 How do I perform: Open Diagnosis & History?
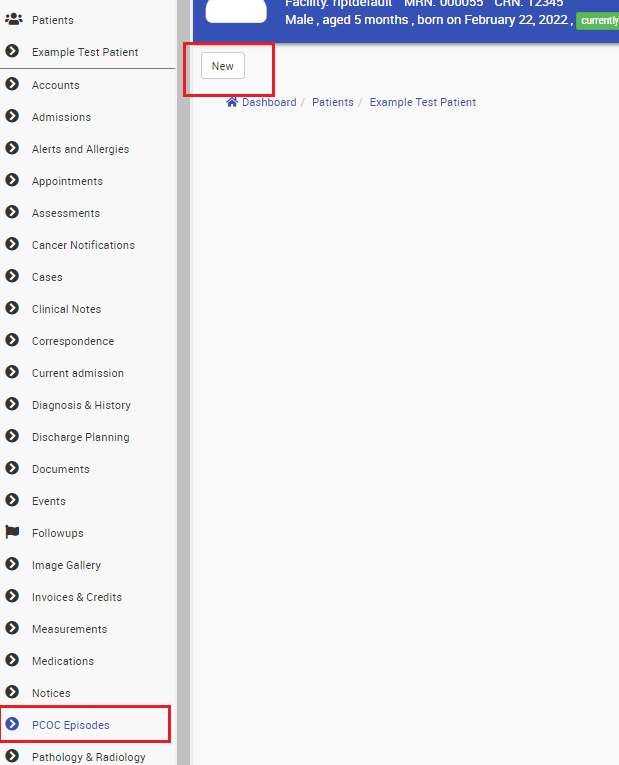[81, 405]
